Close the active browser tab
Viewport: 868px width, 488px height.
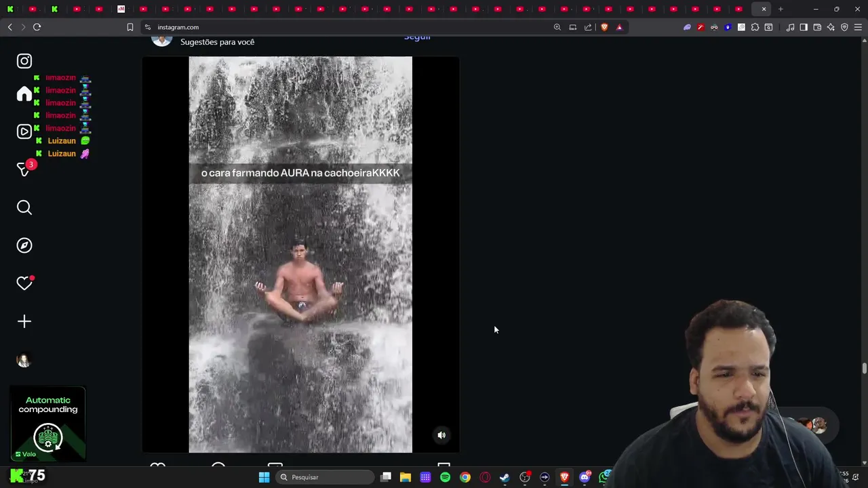[764, 9]
